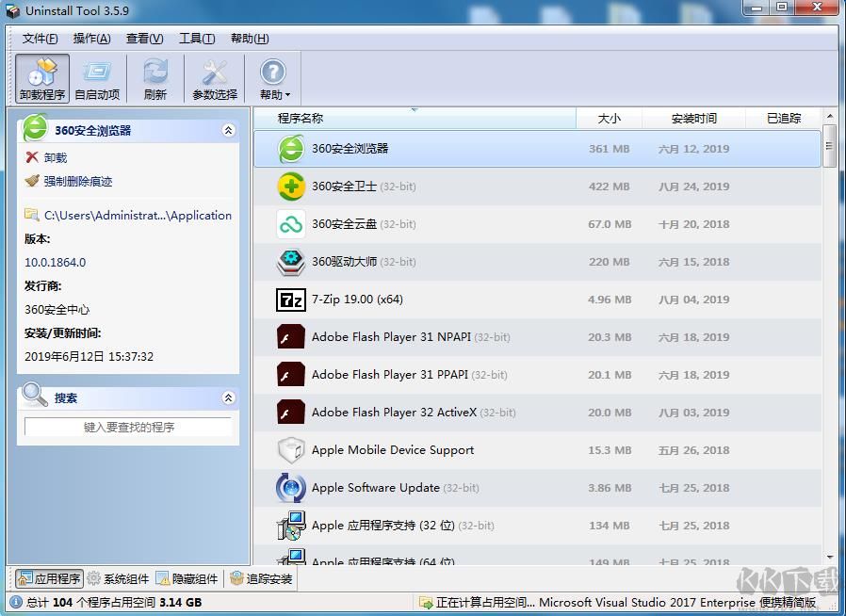The width and height of the screenshot is (846, 616).
Task: Switch to the 应用程序 tab
Action: coord(49,578)
